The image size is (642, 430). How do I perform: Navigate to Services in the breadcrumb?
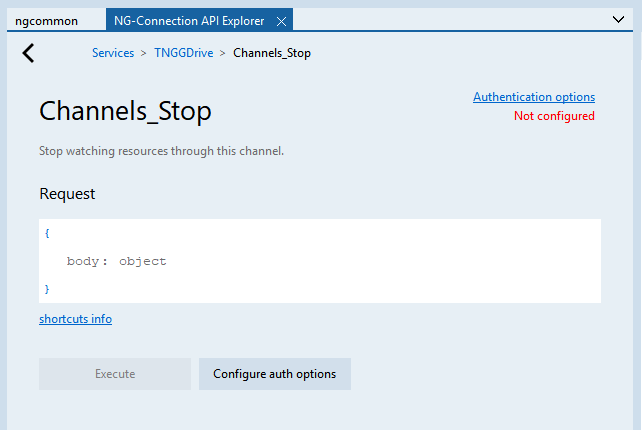pyautogui.click(x=113, y=53)
